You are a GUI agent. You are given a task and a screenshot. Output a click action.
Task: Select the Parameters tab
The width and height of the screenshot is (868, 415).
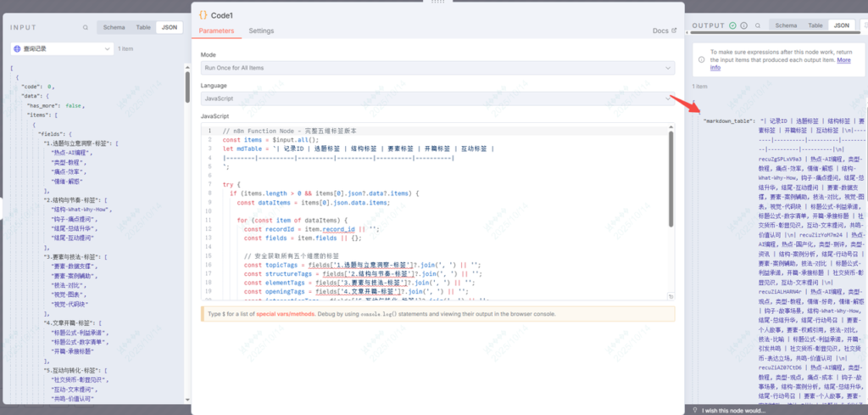(x=216, y=31)
